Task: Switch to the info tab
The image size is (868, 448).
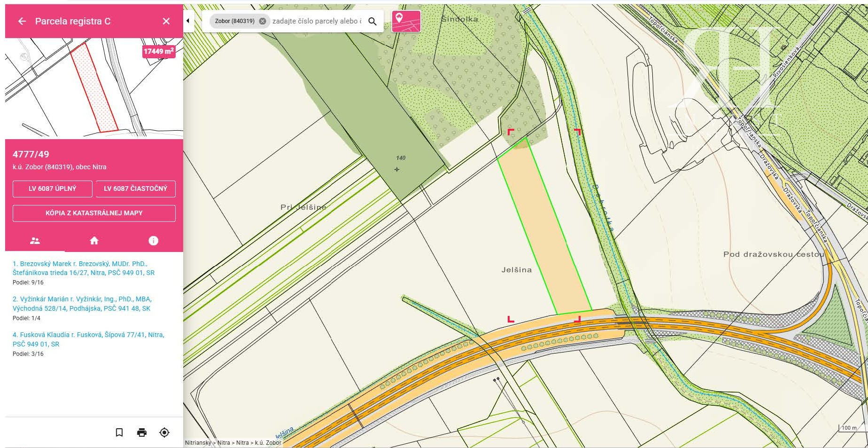Action: click(153, 241)
